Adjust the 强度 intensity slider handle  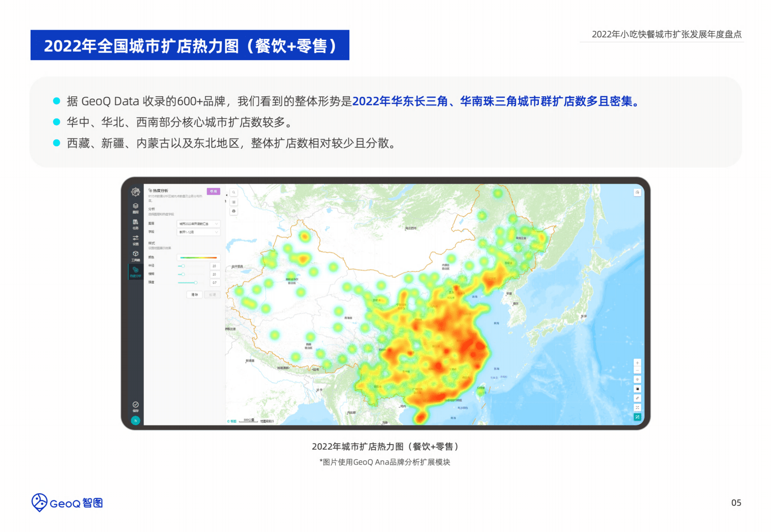(195, 283)
